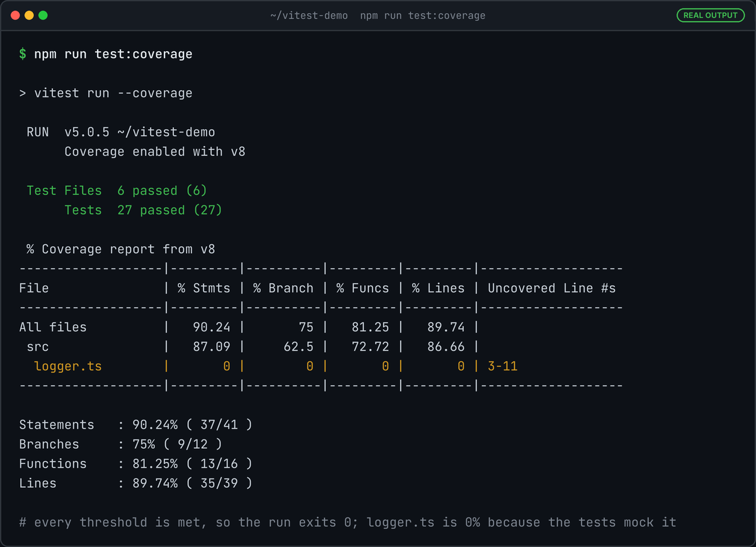Click the logger.ts file name
756x547 pixels.
tap(68, 366)
